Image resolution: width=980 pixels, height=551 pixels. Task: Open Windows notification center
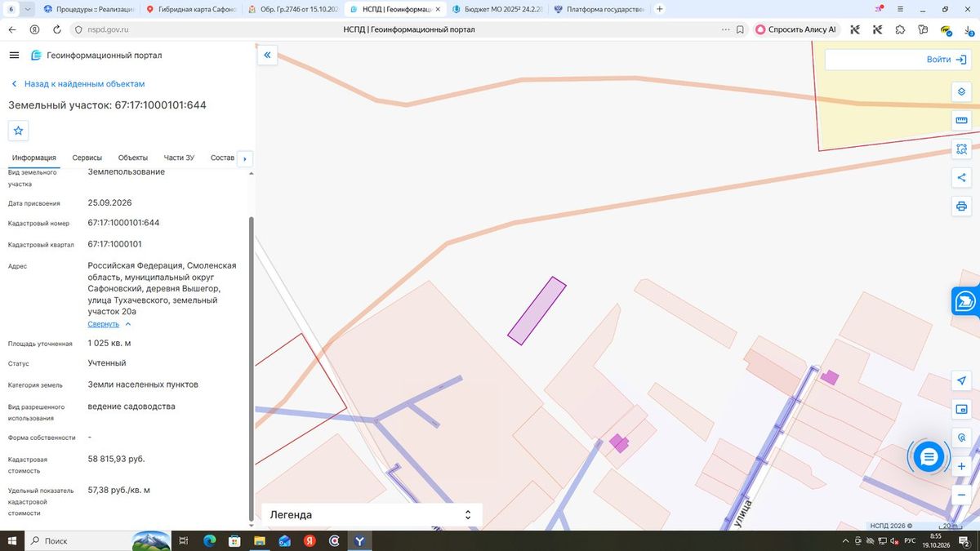coord(964,540)
